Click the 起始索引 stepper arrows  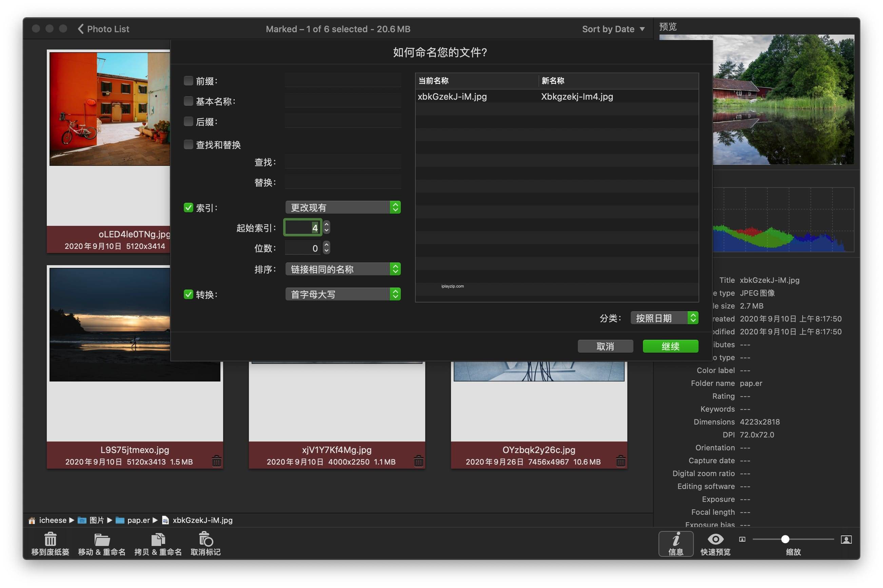(327, 227)
